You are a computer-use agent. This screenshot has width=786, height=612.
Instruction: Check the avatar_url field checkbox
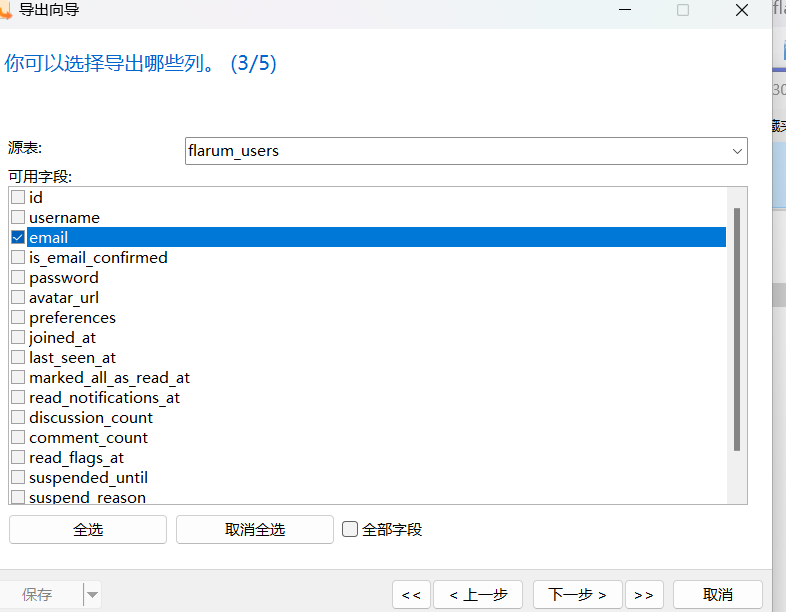tap(18, 297)
